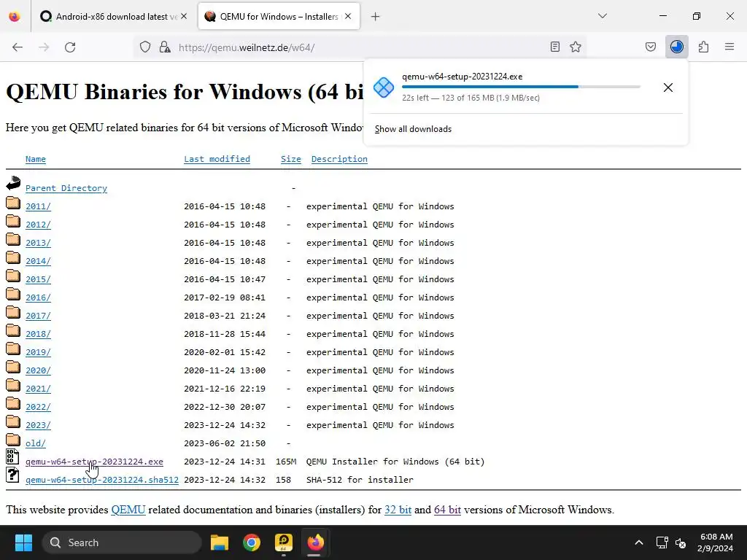Click Show all downloads
Screen dimensions: 747x560
pyautogui.click(x=413, y=129)
